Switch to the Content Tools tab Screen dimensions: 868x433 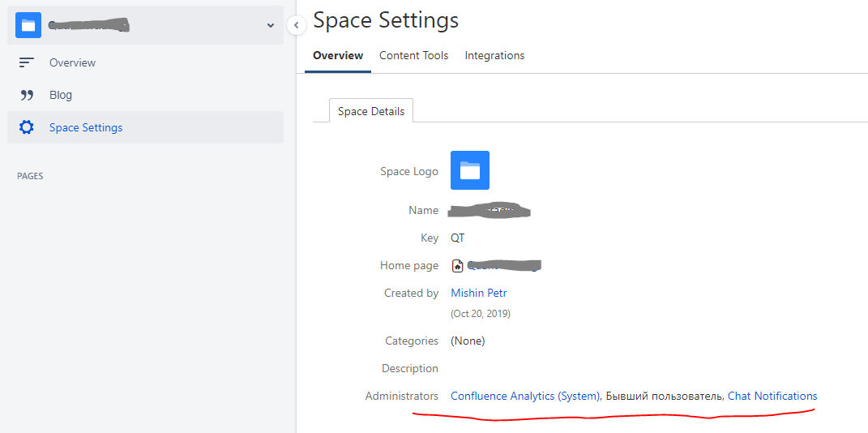click(x=413, y=55)
